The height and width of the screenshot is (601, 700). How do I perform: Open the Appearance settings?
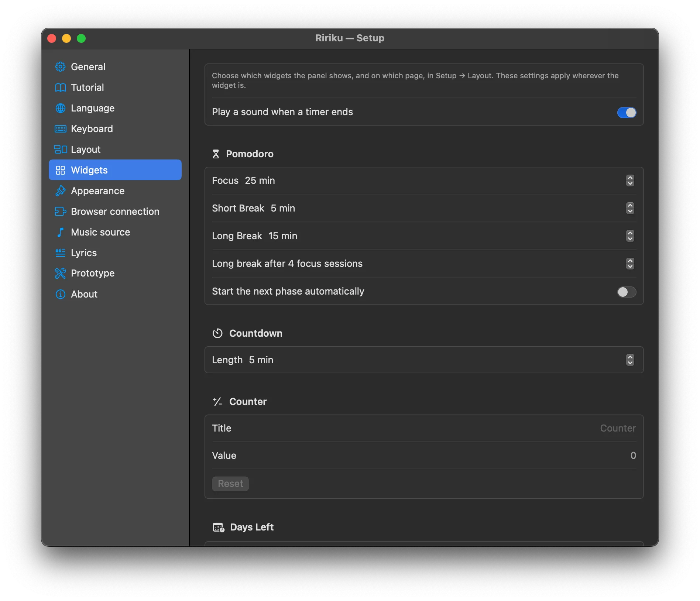click(x=115, y=191)
